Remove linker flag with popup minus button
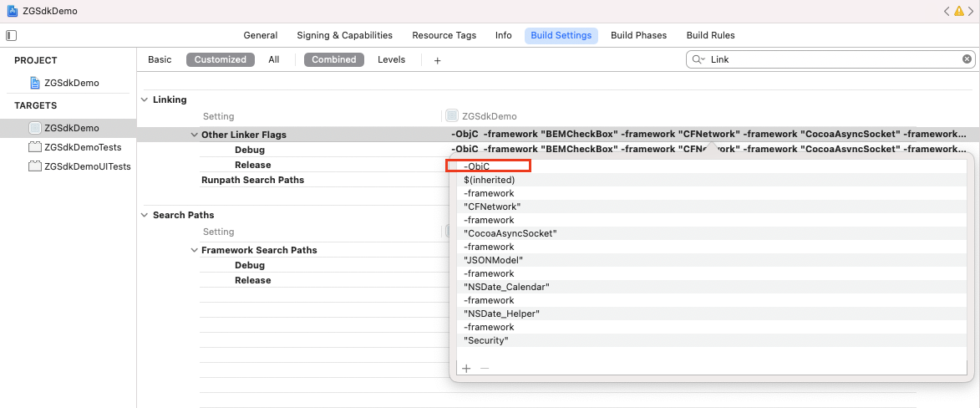Image resolution: width=980 pixels, height=408 pixels. [x=485, y=368]
